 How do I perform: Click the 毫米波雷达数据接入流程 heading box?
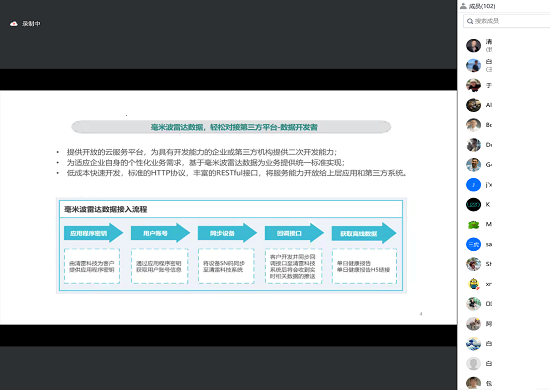click(231, 209)
